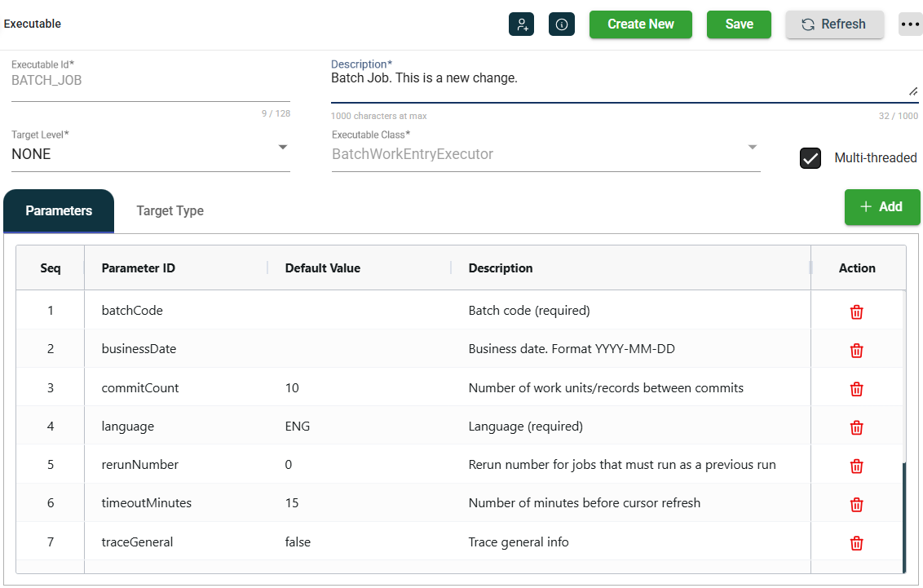
Task: Click the Create New button
Action: [640, 24]
